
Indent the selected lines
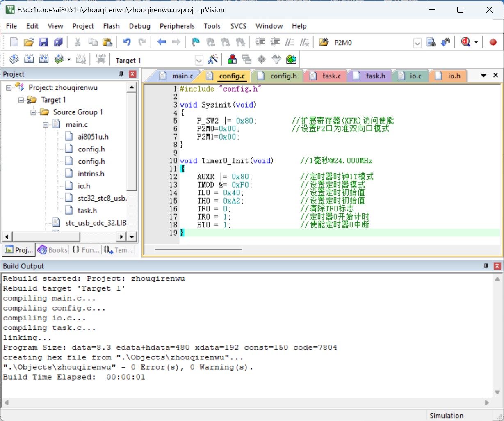[260, 42]
